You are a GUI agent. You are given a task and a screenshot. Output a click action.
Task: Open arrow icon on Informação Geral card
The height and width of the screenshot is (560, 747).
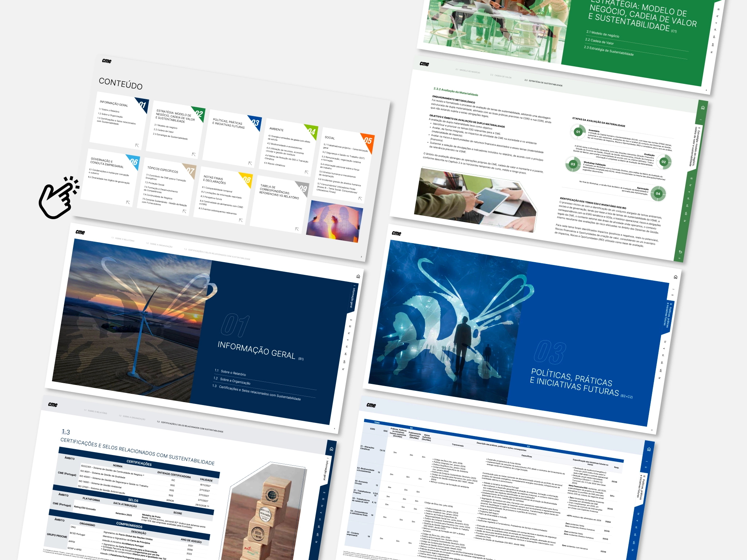click(x=137, y=145)
